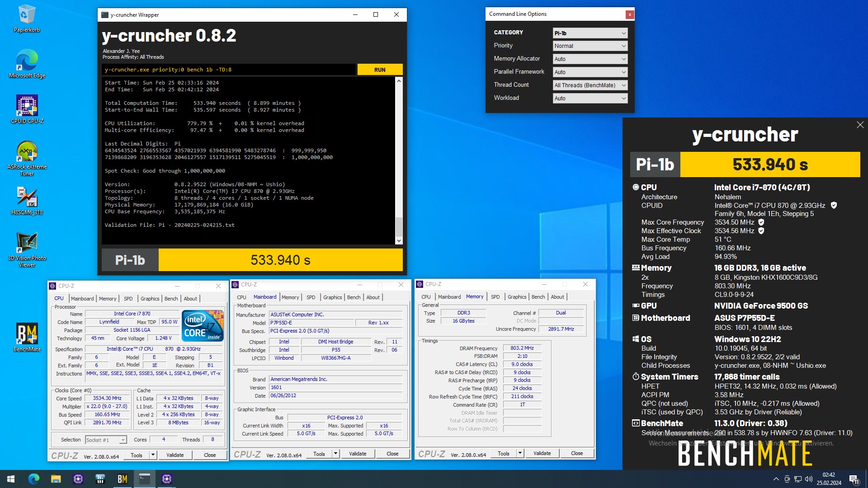The image size is (868, 488).
Task: Click the Intel Core i7 logo in CPU-Z
Action: point(203,325)
